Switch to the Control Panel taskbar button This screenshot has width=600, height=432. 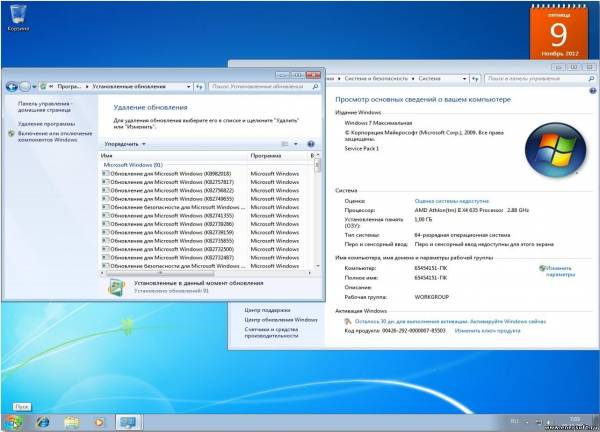point(128,422)
